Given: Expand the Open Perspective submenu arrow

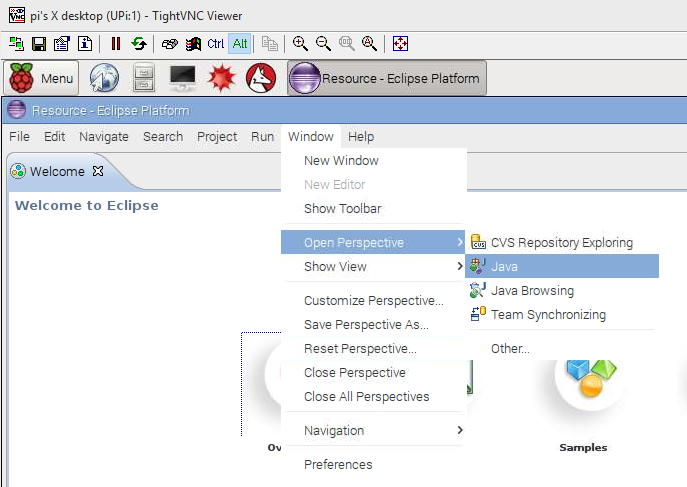Looking at the screenshot, I should [x=460, y=242].
